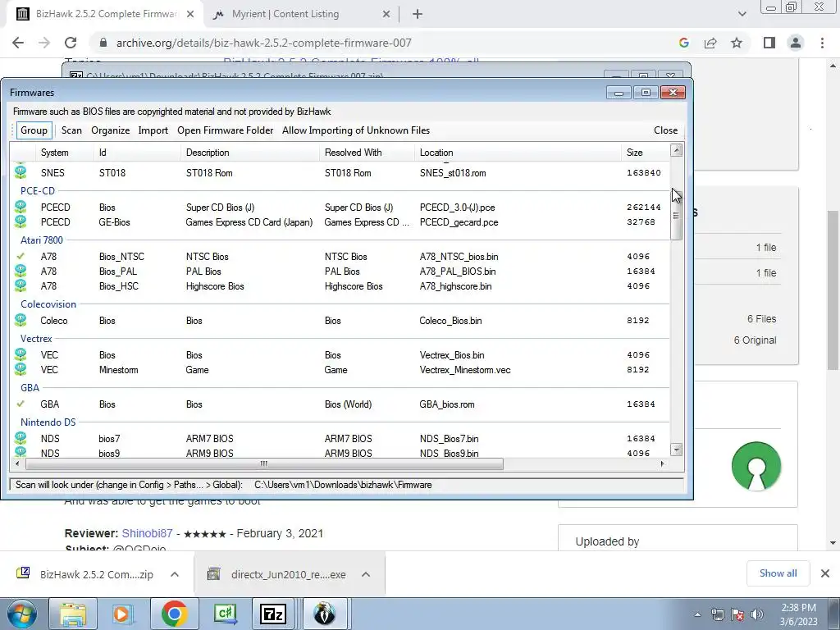Click firmware list vertical scrollbar thumb
The height and width of the screenshot is (630, 840).
676,214
